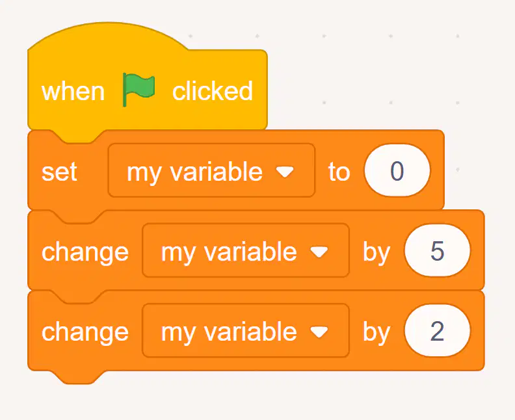The width and height of the screenshot is (515, 420).
Task: Click 'by' label in the change by 2 block
Action: click(x=376, y=333)
